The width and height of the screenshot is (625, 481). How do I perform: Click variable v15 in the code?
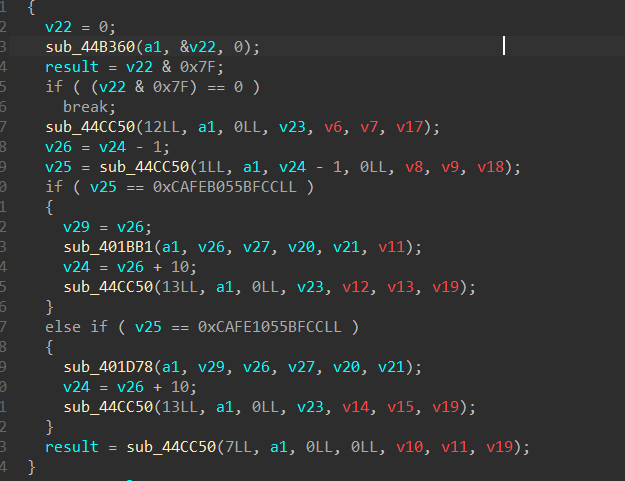pyautogui.click(x=401, y=407)
